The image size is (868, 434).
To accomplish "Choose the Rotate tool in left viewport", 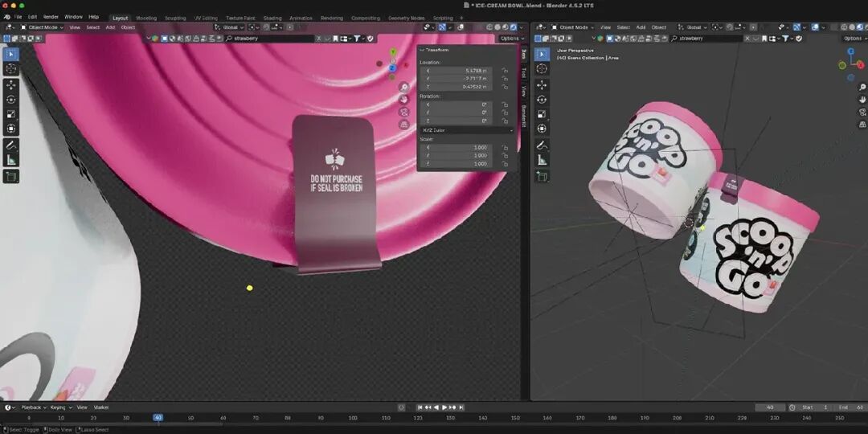I will pyautogui.click(x=11, y=100).
